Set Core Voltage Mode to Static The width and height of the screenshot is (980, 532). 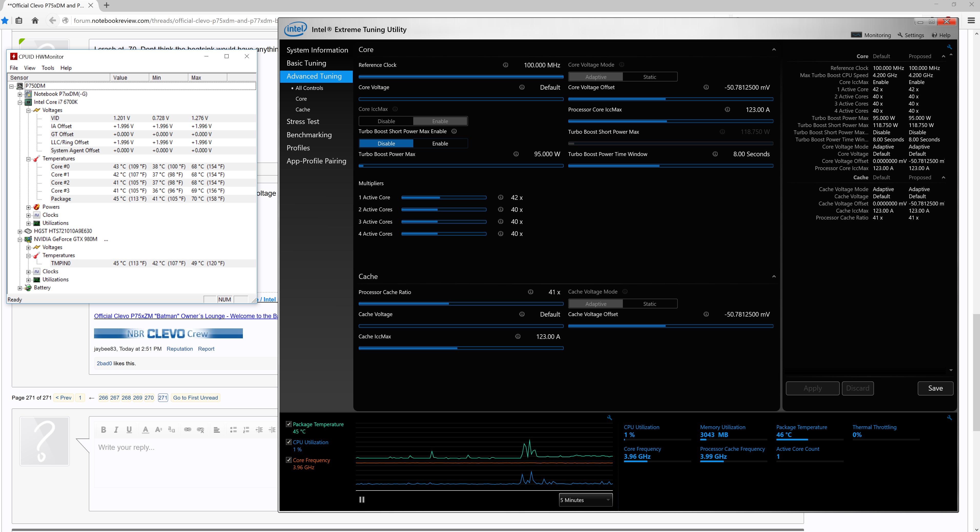[649, 77]
